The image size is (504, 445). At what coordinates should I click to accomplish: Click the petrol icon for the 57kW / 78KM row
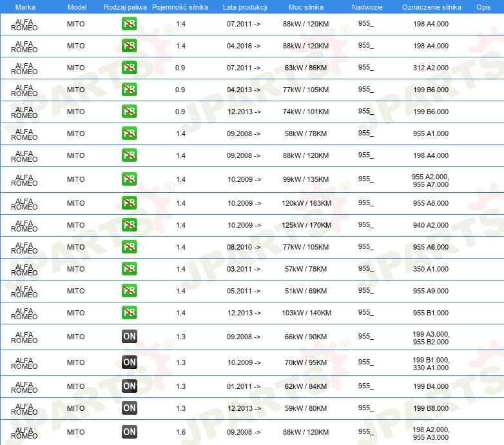tap(129, 268)
